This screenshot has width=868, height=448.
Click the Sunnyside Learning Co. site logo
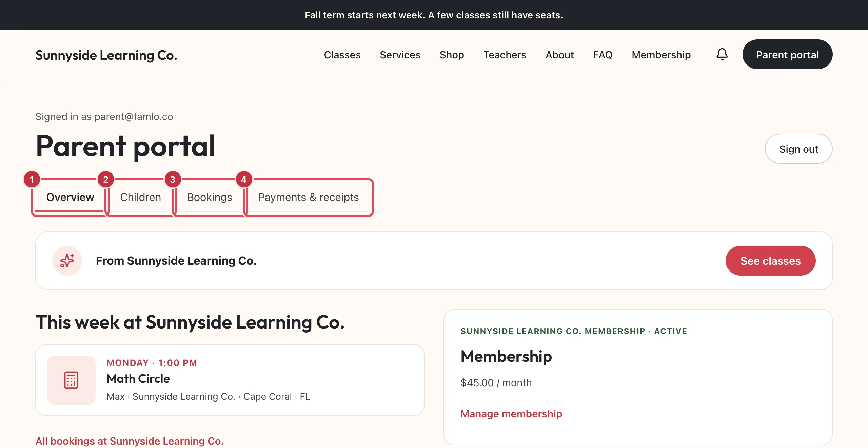106,55
